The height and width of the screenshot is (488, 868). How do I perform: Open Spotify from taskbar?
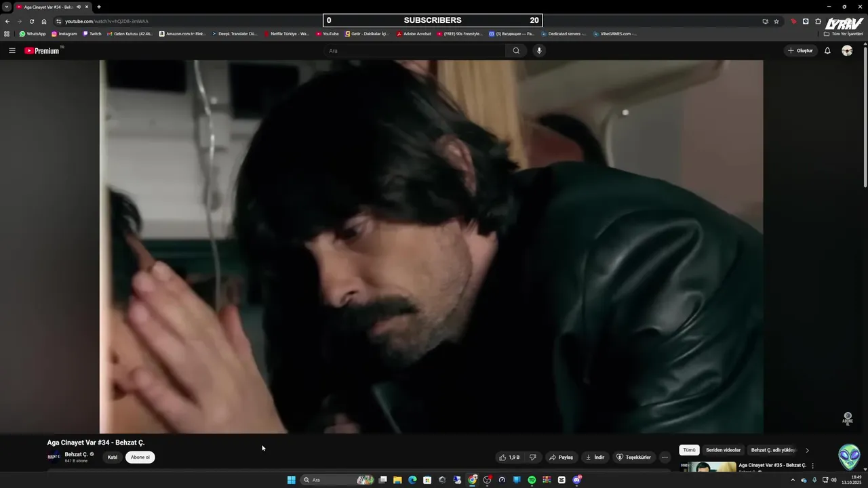tap(532, 480)
